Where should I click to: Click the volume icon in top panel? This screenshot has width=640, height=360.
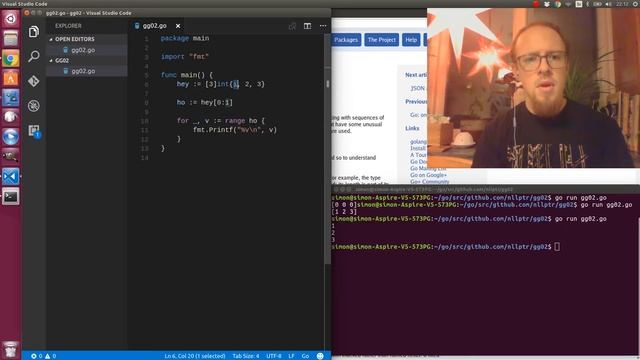[608, 4]
